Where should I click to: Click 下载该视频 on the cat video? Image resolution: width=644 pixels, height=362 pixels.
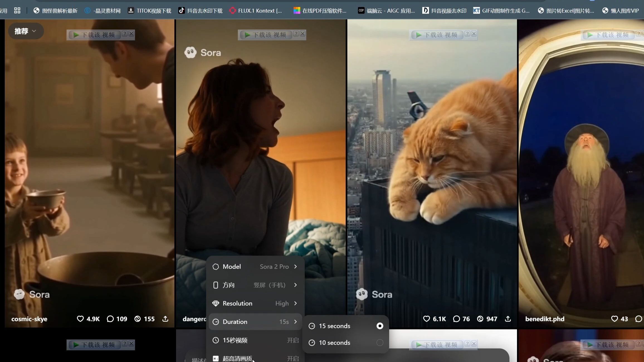click(x=437, y=35)
